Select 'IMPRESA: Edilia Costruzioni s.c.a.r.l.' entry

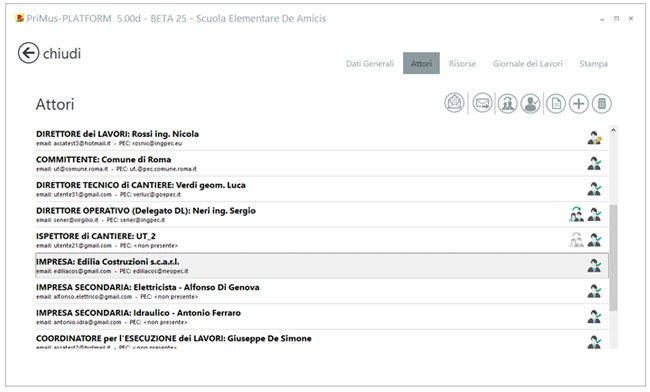pyautogui.click(x=322, y=266)
